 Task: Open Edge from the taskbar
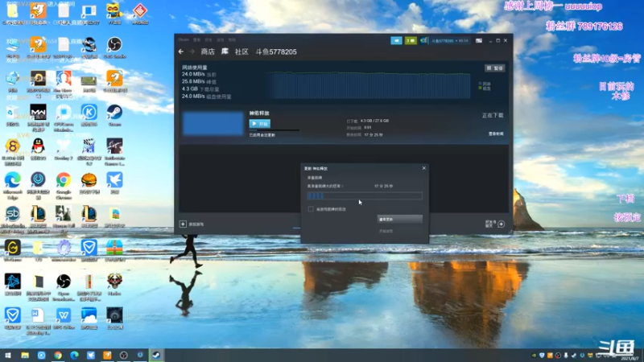pos(74,355)
